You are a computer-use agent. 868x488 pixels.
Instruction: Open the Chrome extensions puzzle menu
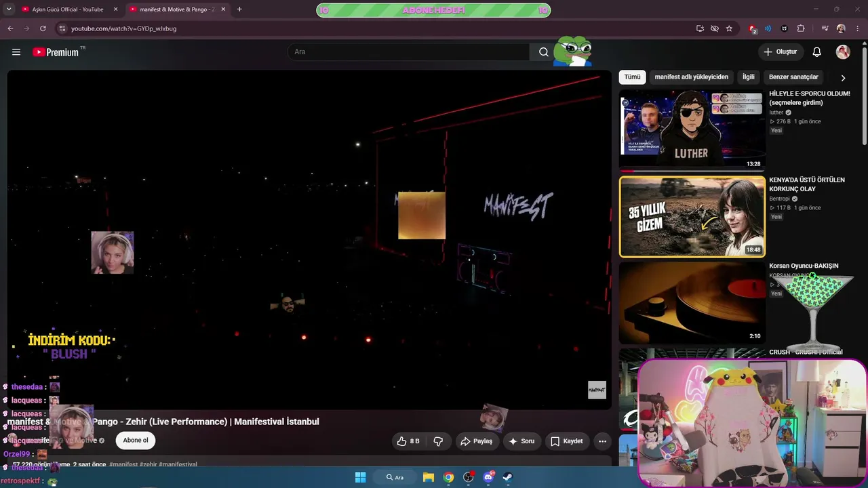click(801, 28)
